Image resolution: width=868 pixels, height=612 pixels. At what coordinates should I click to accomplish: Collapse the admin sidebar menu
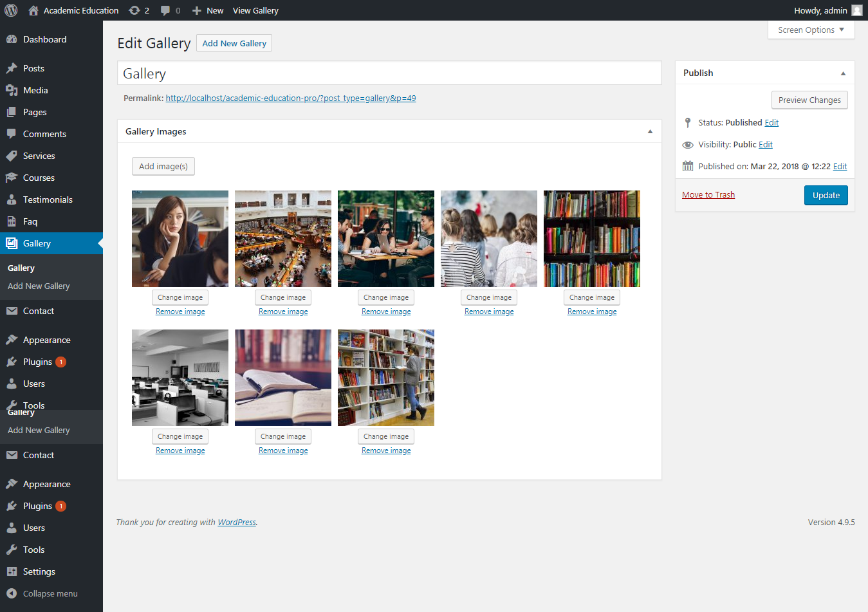[x=50, y=593]
